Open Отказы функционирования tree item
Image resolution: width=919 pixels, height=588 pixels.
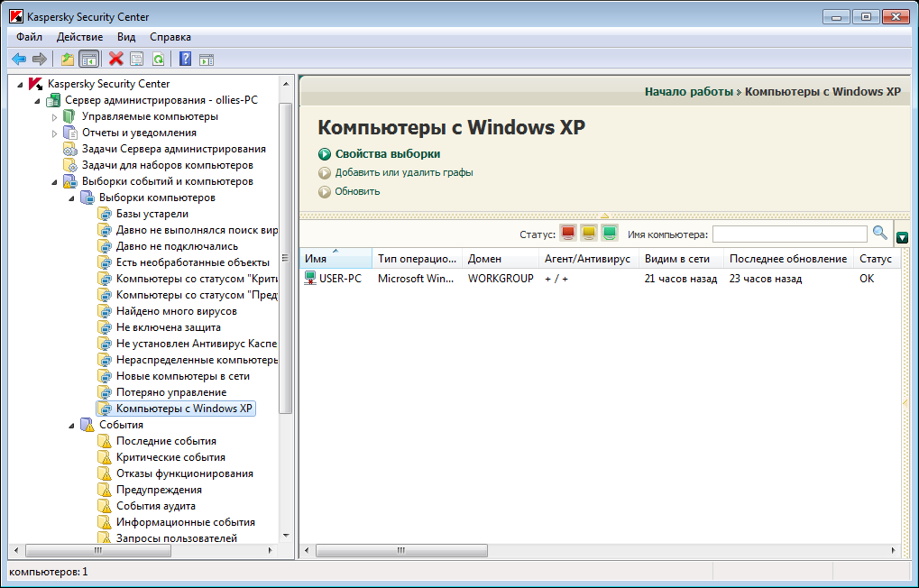click(185, 473)
